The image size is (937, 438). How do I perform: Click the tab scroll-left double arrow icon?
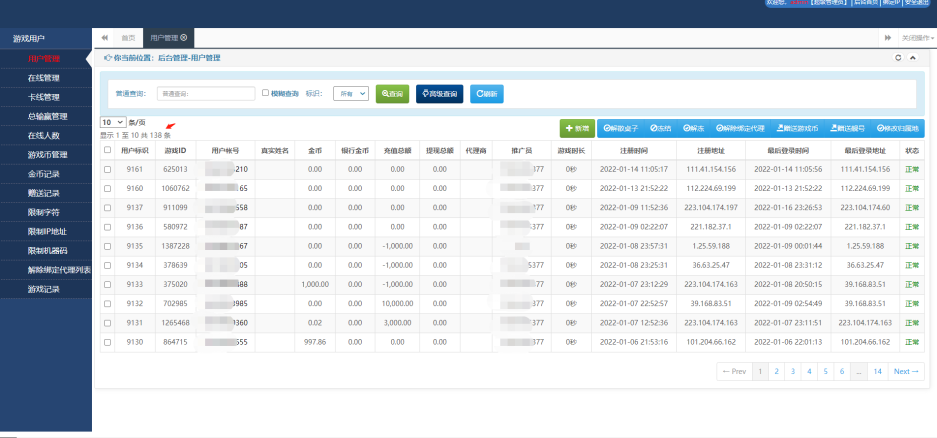[104, 37]
